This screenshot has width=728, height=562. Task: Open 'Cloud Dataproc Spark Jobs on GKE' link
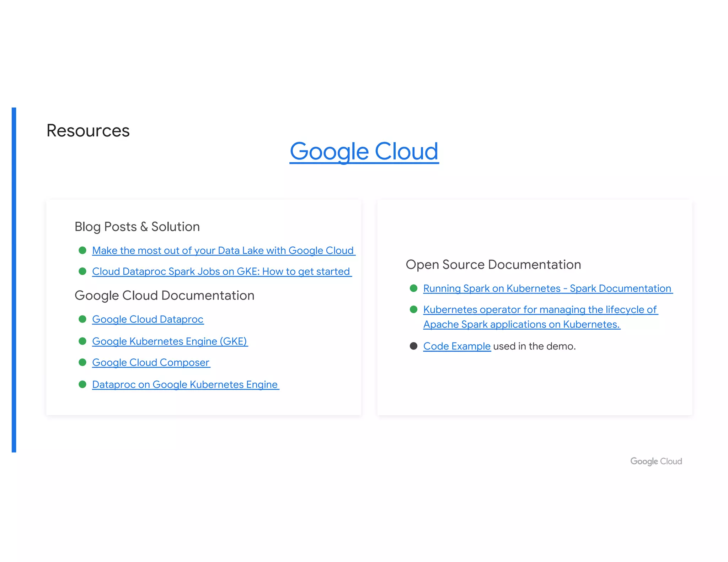221,271
